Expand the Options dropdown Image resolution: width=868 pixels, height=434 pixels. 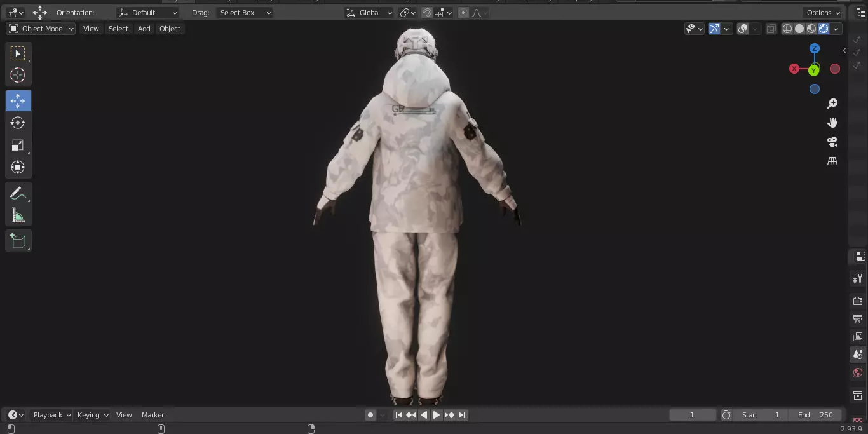[823, 13]
